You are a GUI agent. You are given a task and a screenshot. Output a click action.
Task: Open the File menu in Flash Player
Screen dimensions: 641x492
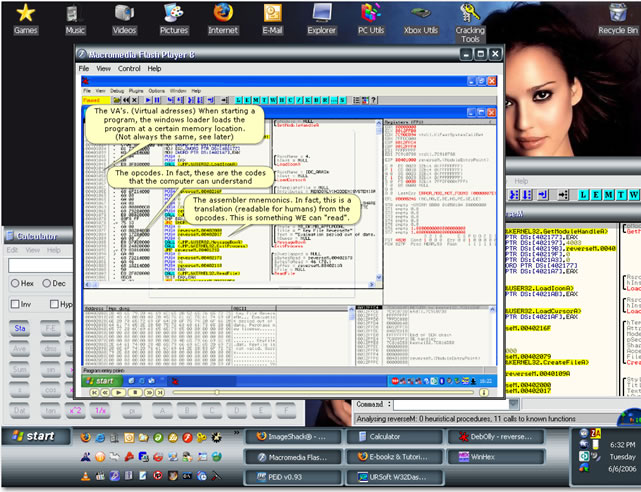84,69
